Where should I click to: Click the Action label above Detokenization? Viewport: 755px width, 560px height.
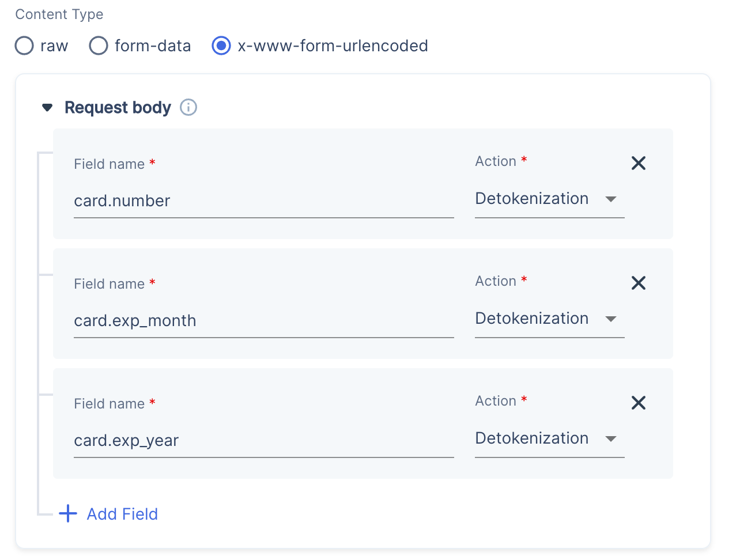point(497,161)
